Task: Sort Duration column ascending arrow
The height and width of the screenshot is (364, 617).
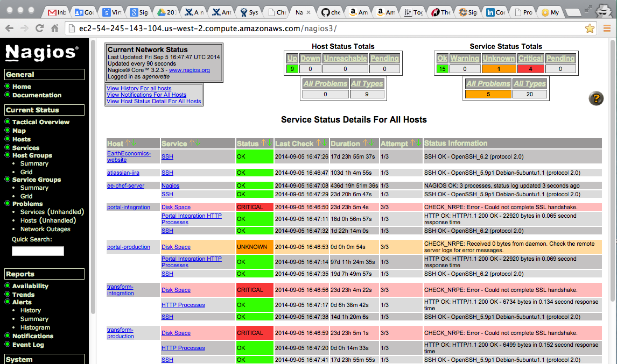Action: pyautogui.click(x=365, y=143)
